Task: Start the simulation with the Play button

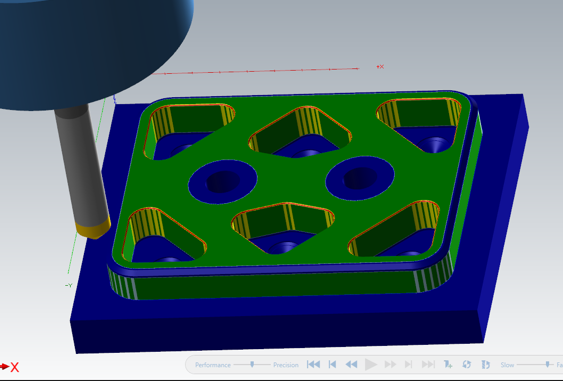Action: pos(371,364)
